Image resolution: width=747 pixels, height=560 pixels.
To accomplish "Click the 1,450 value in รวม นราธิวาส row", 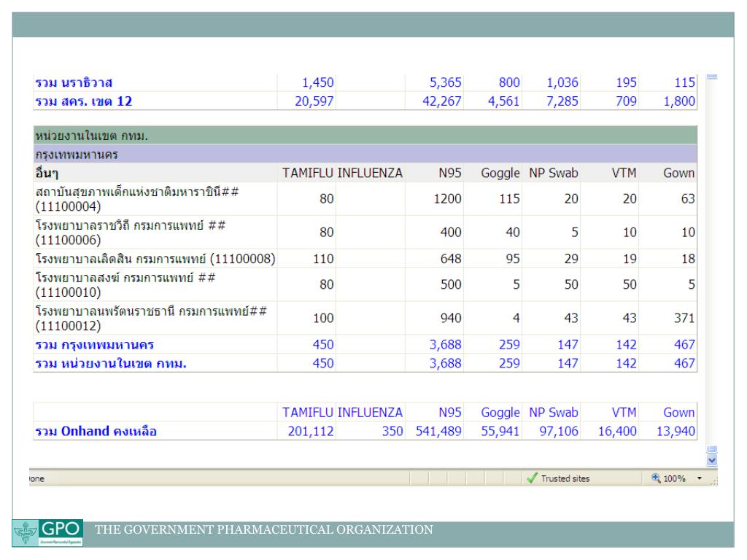I will tap(318, 83).
